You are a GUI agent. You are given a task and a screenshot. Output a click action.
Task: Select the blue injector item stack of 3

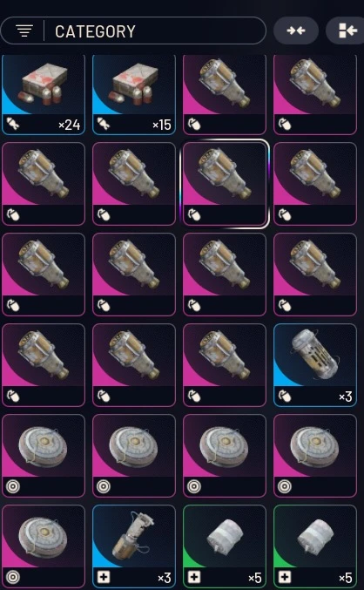point(134,546)
